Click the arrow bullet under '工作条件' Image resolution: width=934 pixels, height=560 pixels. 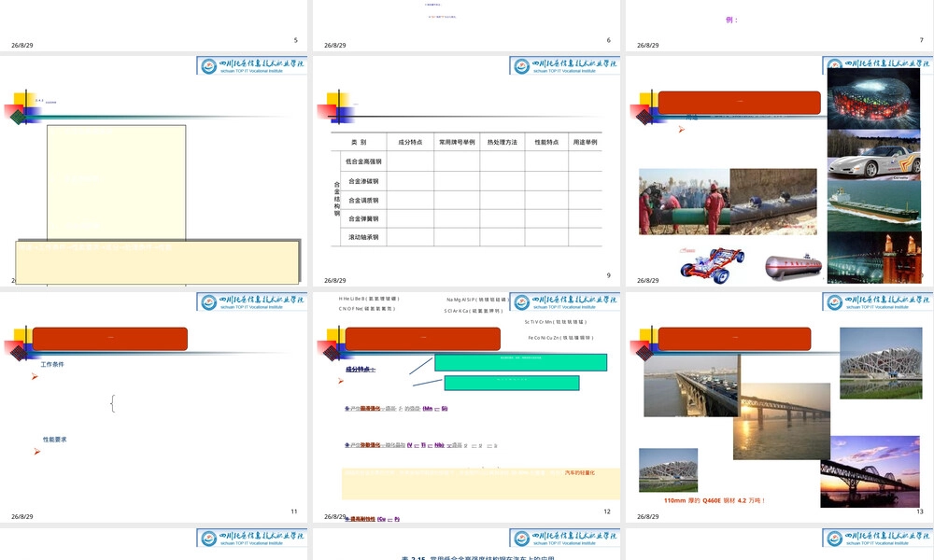(35, 377)
